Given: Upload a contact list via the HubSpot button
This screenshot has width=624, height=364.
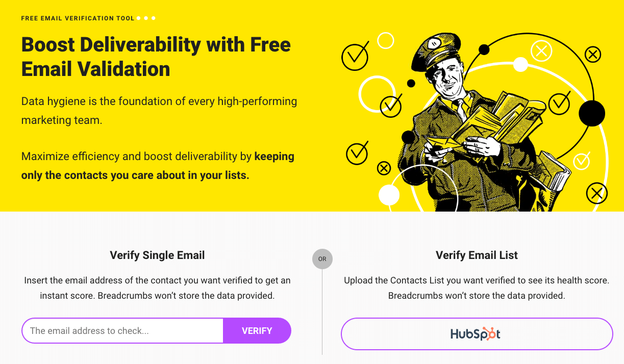Looking at the screenshot, I should (477, 334).
